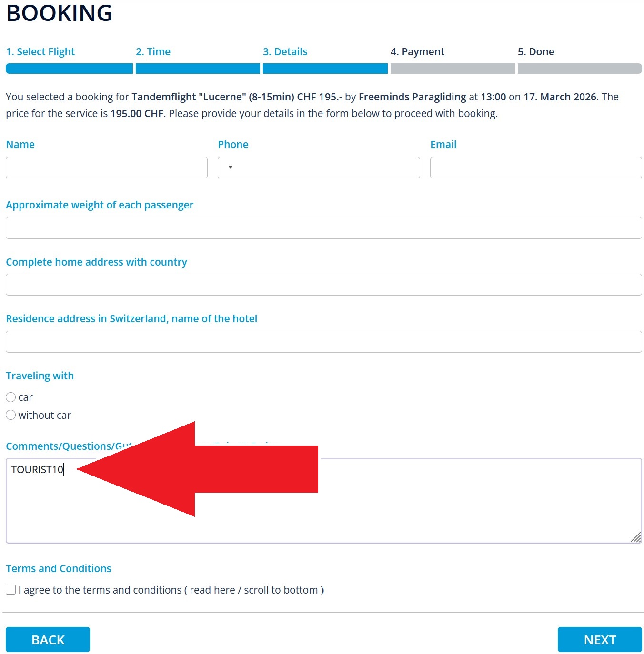
Task: Open the "read here" terms link
Action: pyautogui.click(x=212, y=590)
